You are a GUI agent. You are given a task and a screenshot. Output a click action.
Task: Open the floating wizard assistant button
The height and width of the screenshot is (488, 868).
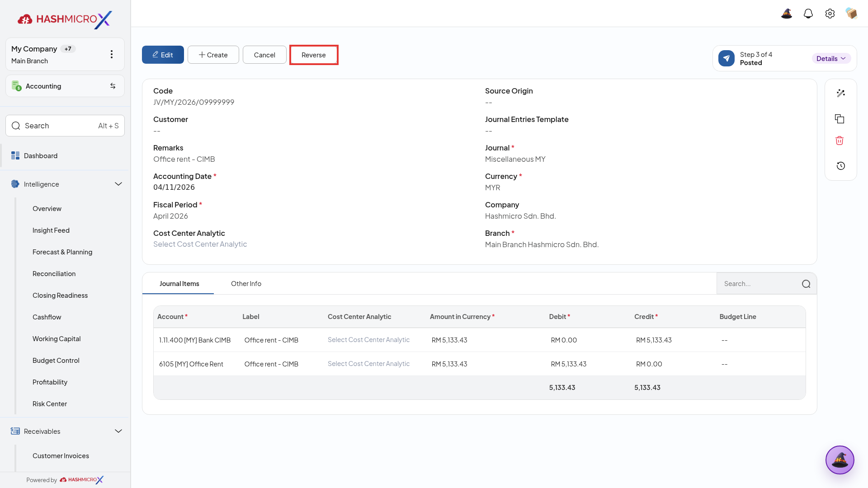coord(840,460)
